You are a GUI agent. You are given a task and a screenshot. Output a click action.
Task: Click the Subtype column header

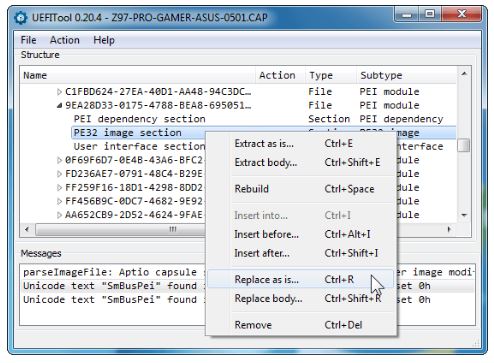tap(407, 75)
